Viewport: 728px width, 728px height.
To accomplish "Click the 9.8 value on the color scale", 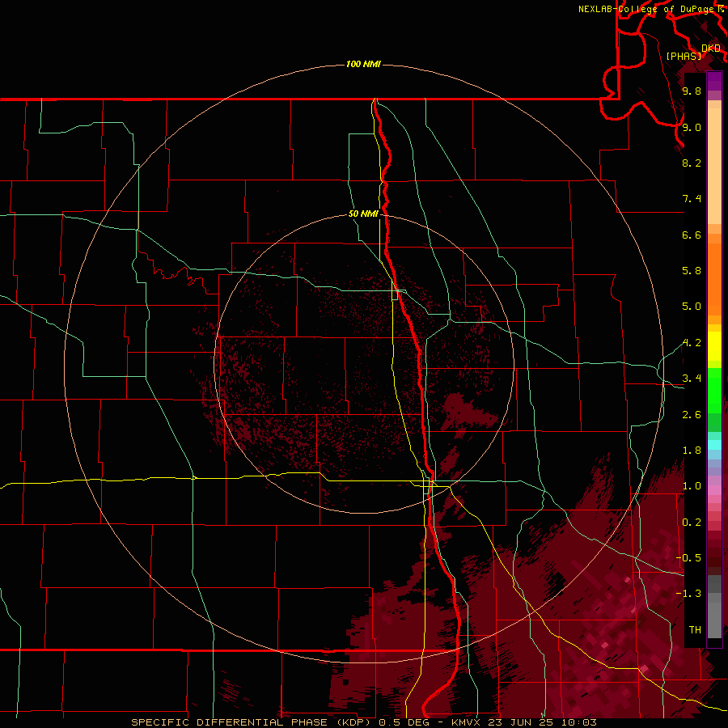I will tap(692, 91).
